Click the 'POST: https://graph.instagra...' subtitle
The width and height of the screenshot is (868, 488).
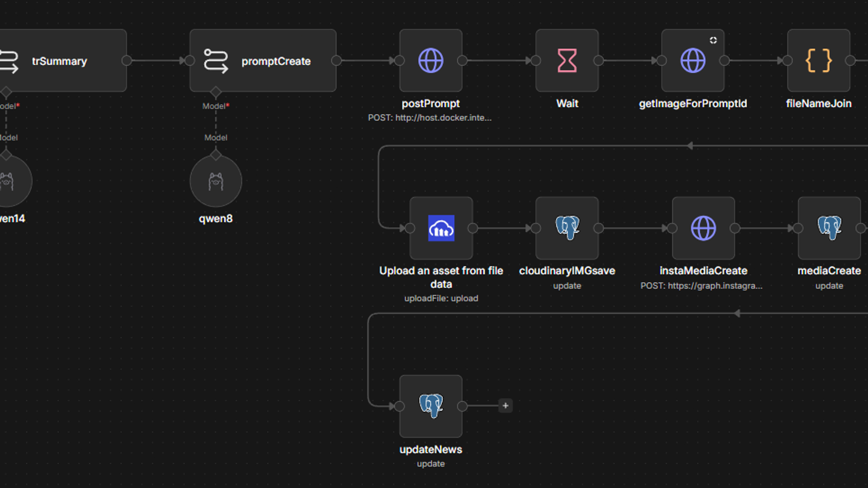pos(701,286)
